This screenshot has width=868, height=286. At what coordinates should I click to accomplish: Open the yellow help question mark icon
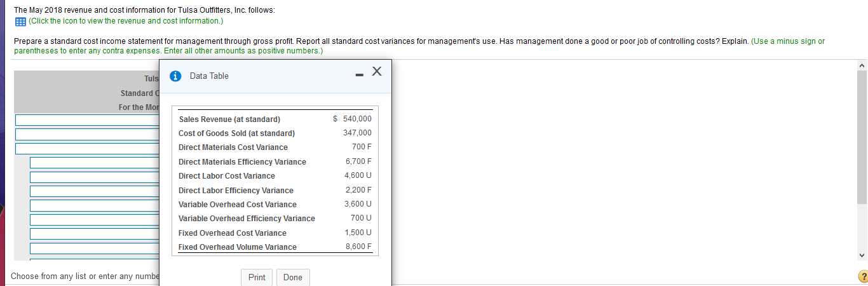tap(862, 277)
